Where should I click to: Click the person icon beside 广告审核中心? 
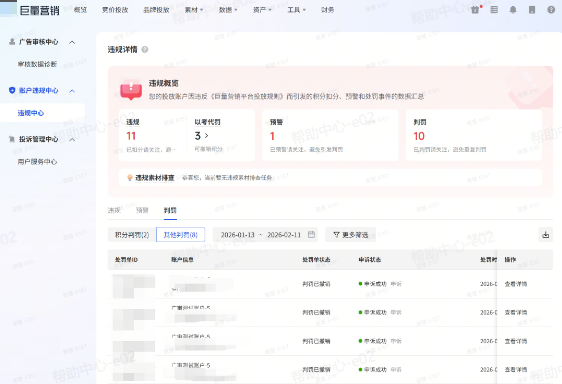click(12, 42)
